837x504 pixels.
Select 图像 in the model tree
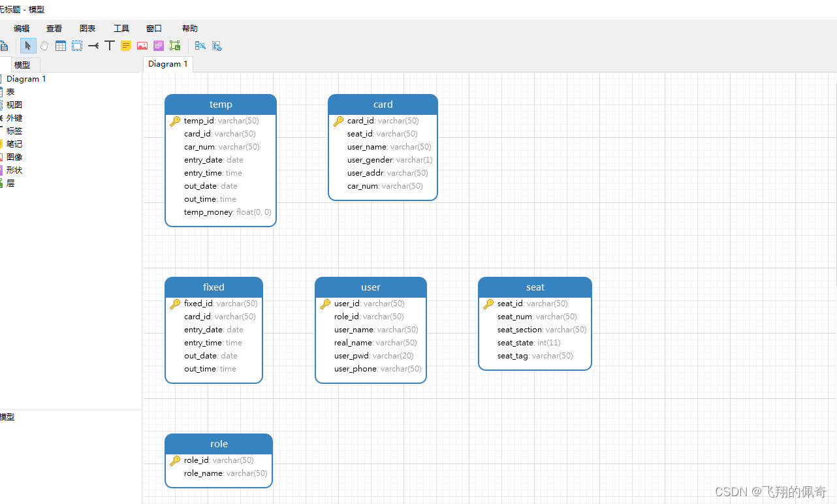[x=14, y=157]
